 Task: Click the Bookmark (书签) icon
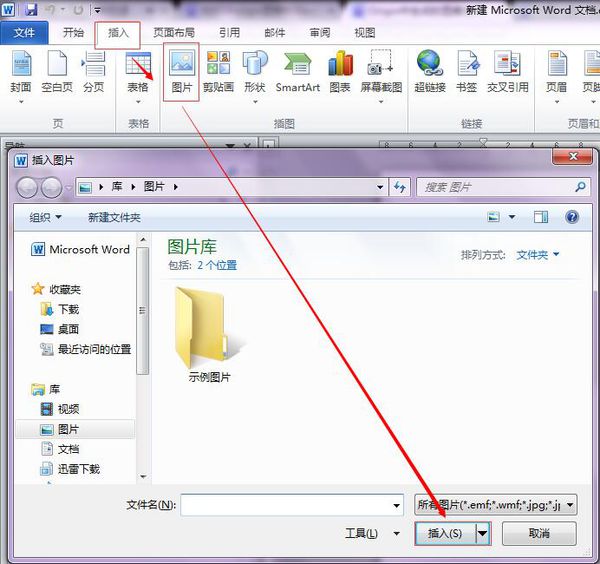pos(467,63)
